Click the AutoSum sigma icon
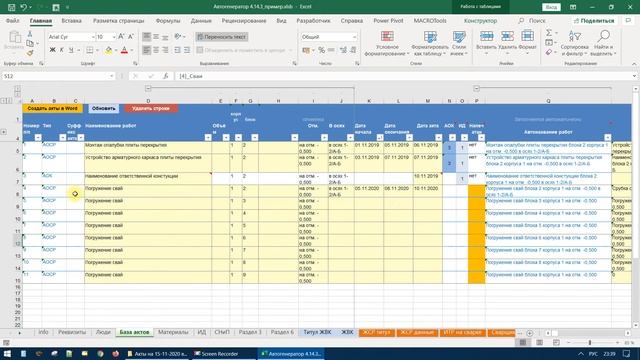The width and height of the screenshot is (640, 360). pos(549,33)
